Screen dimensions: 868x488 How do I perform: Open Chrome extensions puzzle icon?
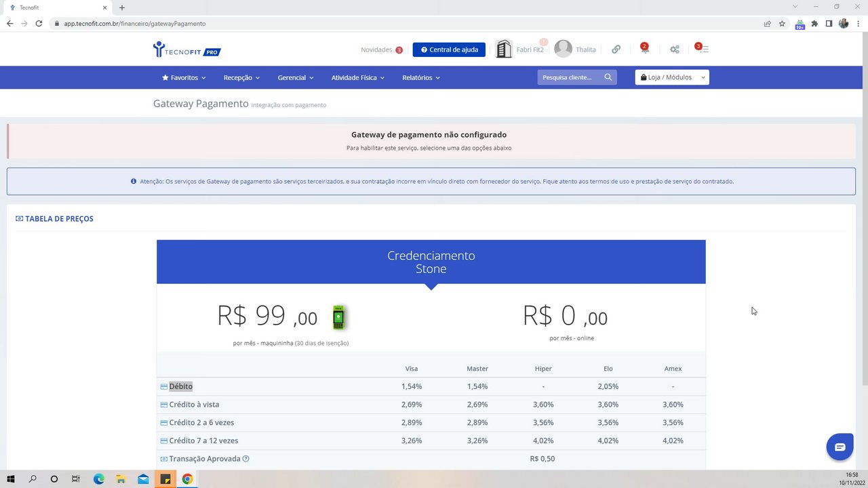click(814, 23)
